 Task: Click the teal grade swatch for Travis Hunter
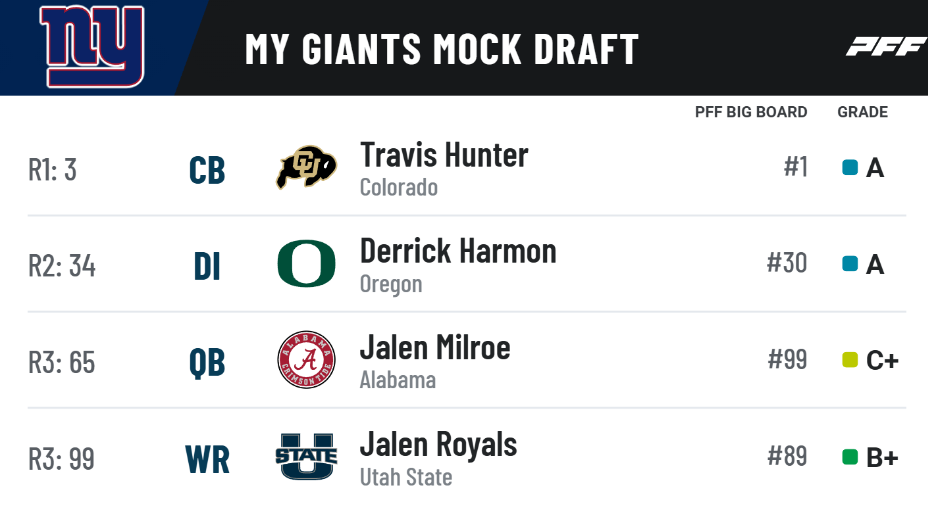pos(850,168)
